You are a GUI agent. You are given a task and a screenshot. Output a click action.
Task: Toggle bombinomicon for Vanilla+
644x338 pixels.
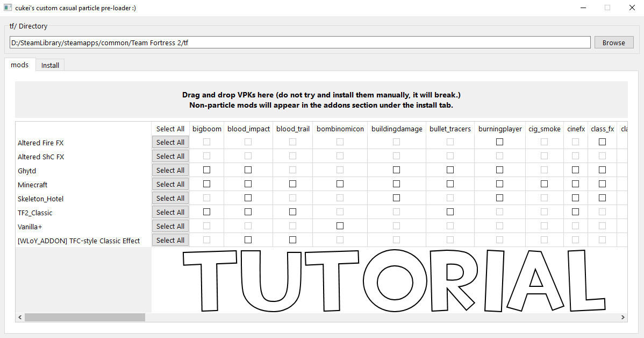[x=340, y=226]
